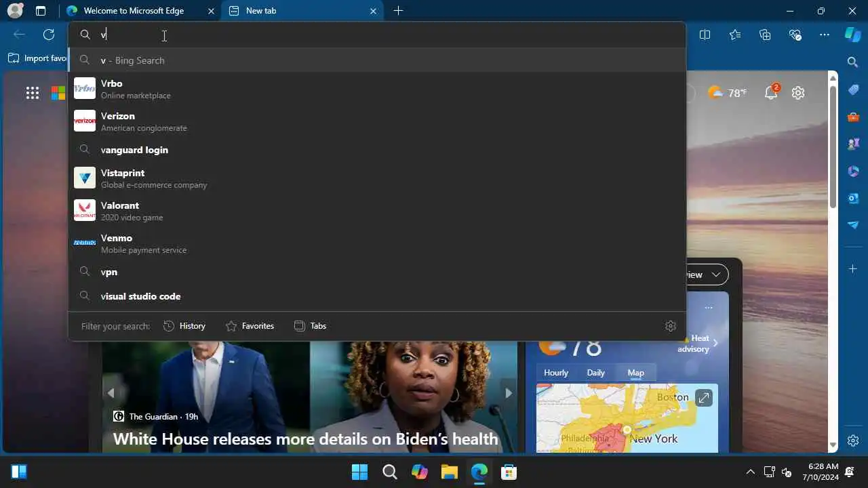The width and height of the screenshot is (868, 488).
Task: Choose the Verizon suggestion
Action: 377,121
